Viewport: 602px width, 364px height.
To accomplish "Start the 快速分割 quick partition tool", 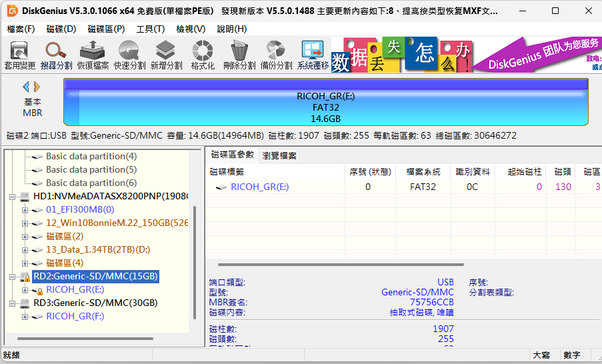I will 129,55.
